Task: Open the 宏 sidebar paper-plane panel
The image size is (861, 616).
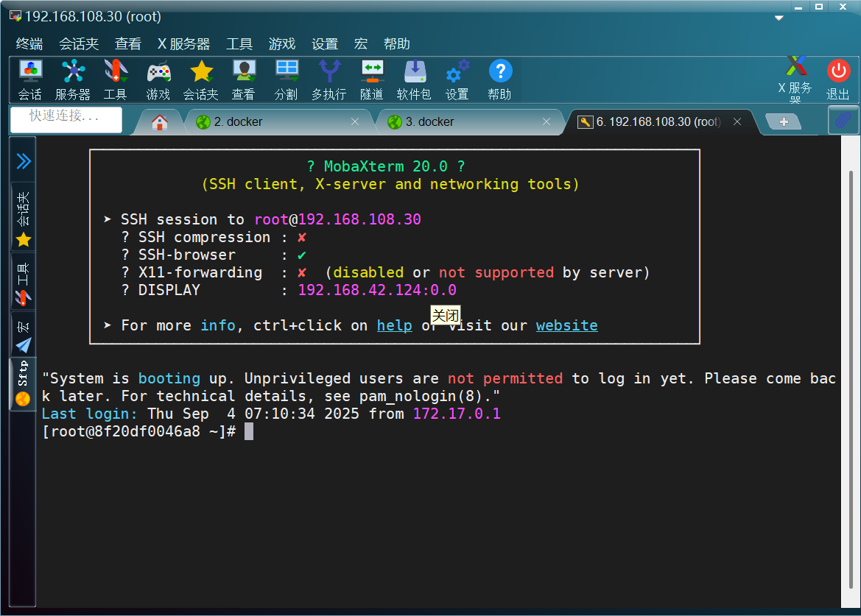Action: pos(23,336)
